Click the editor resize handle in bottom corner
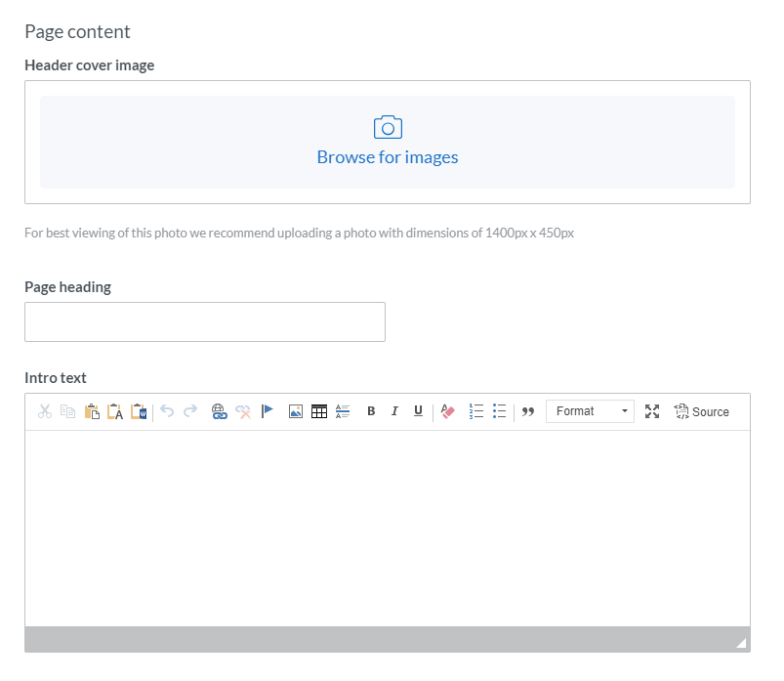The image size is (784, 681). tap(741, 643)
